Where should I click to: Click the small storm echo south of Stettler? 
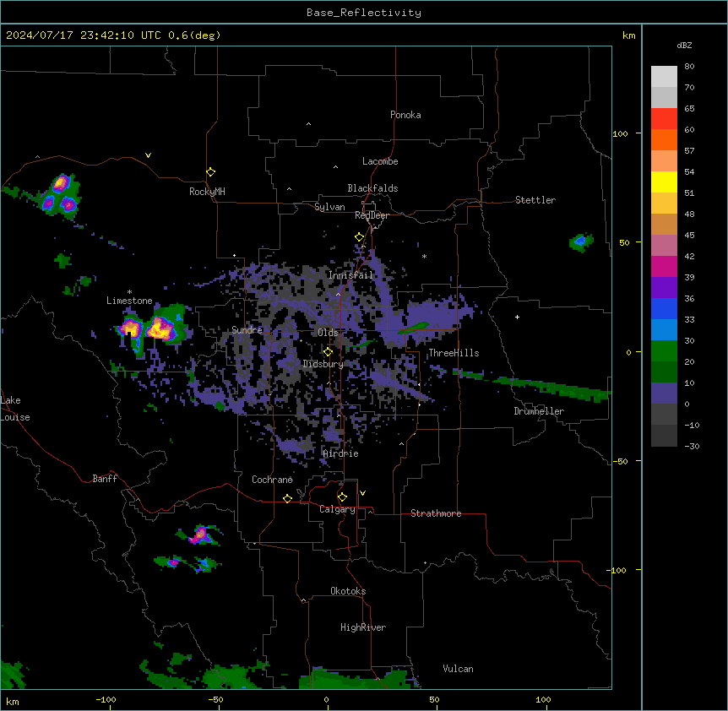581,242
